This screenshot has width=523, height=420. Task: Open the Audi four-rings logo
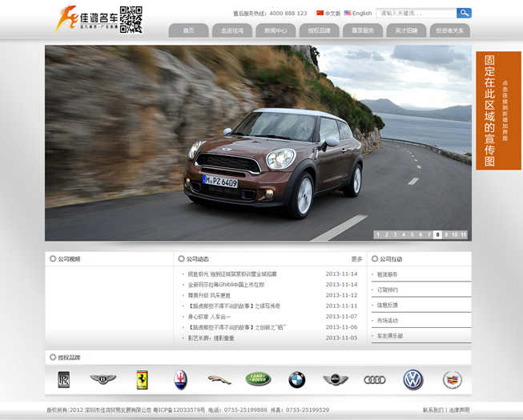pyautogui.click(x=375, y=379)
